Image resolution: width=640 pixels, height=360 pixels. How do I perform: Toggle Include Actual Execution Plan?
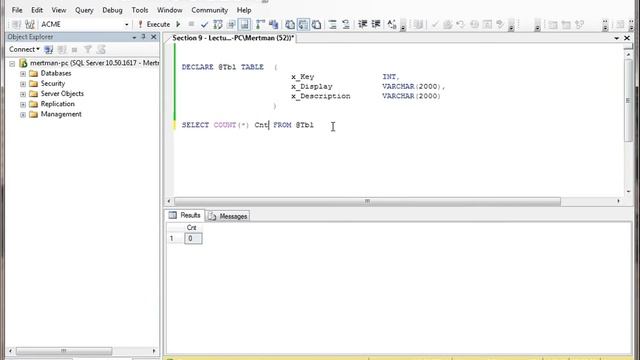pos(260,24)
